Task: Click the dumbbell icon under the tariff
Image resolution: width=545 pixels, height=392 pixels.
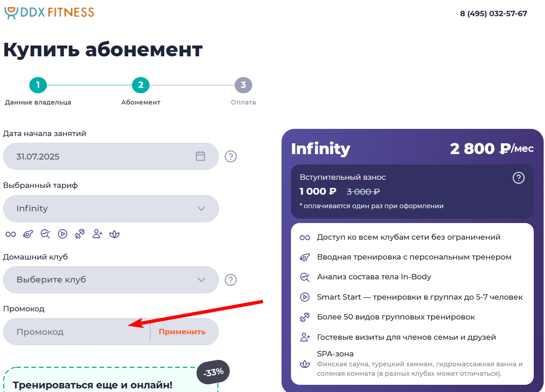Action: pos(80,234)
